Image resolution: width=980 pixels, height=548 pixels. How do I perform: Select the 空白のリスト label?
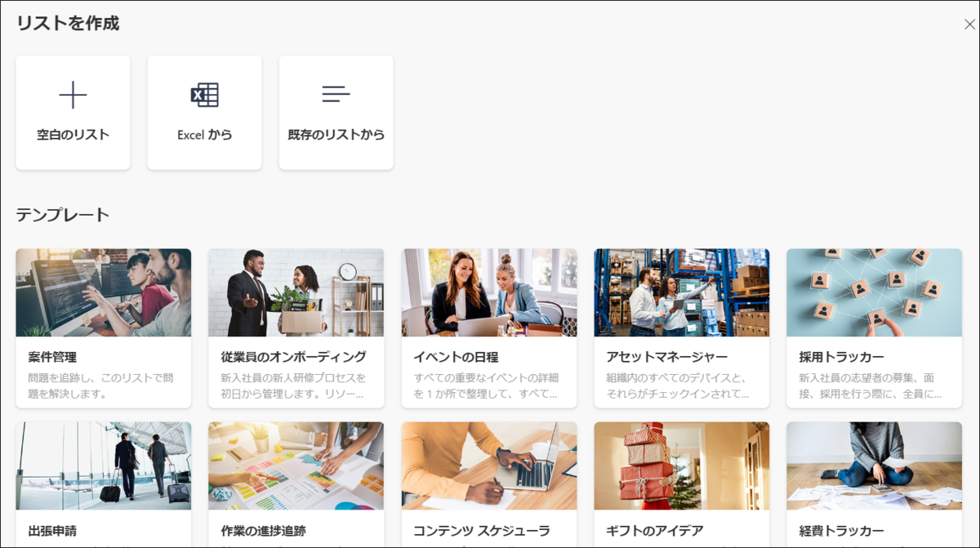(73, 135)
